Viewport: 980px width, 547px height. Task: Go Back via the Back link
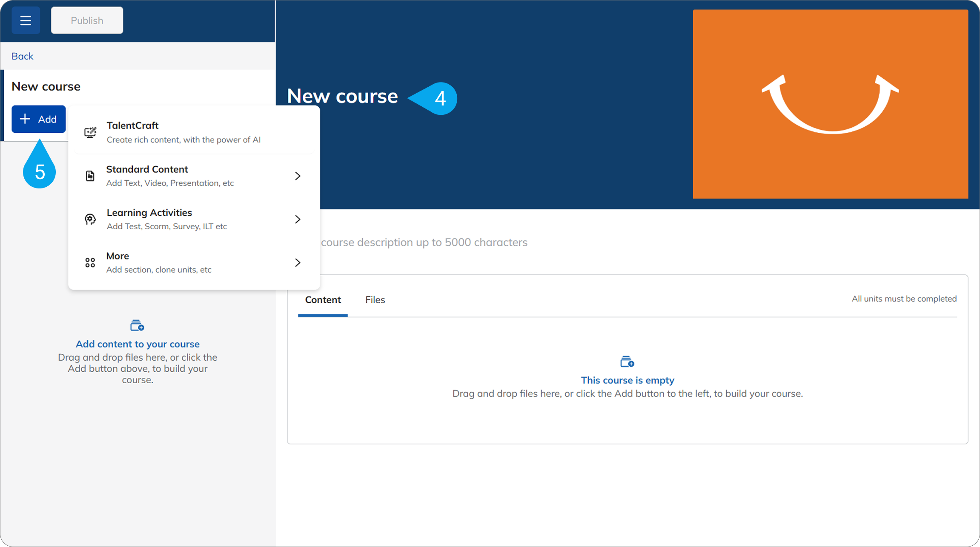(x=22, y=56)
